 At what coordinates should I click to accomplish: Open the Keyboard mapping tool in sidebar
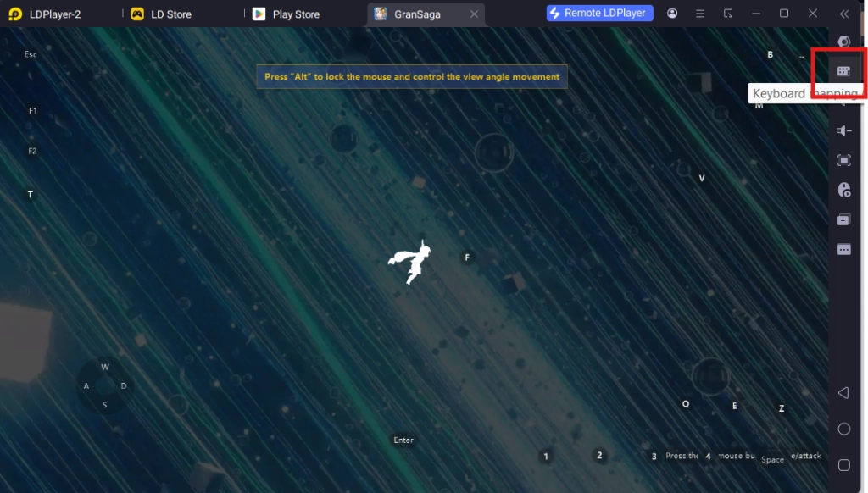[x=843, y=71]
